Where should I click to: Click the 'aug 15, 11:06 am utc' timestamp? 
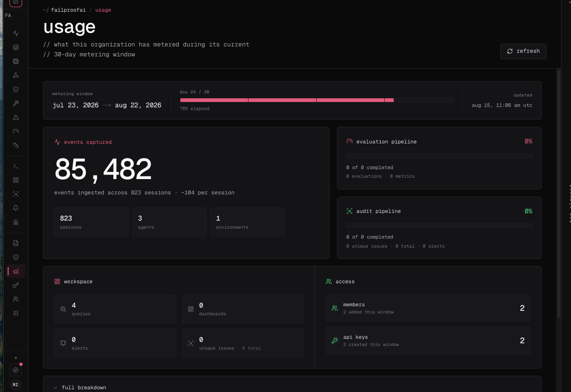click(x=502, y=105)
